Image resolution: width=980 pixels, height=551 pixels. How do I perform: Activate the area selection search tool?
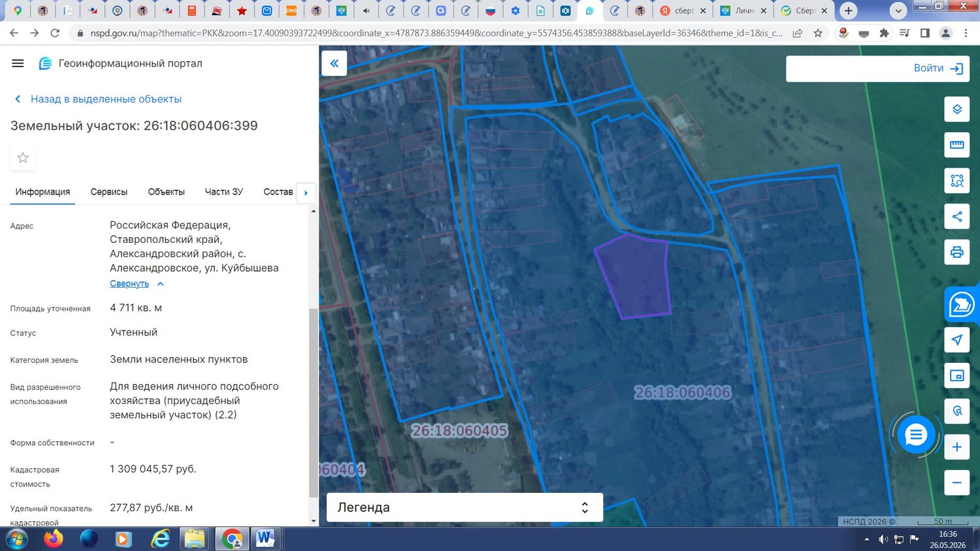point(957,181)
